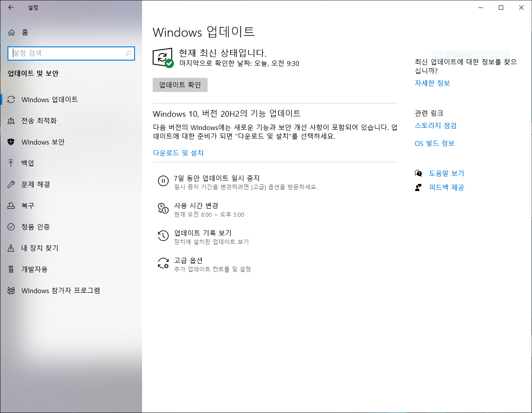
Task: Click the 전송 최적화 icon in sidebar
Action: [12, 121]
